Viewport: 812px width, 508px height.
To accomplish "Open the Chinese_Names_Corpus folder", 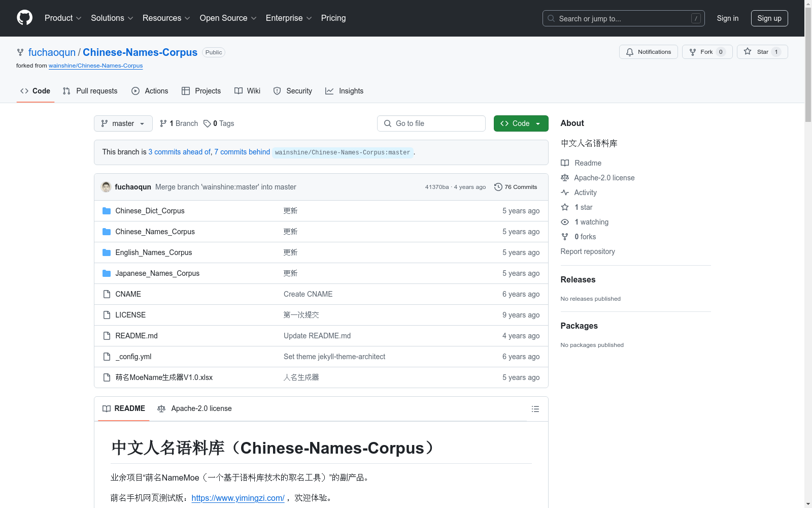I will pyautogui.click(x=155, y=232).
